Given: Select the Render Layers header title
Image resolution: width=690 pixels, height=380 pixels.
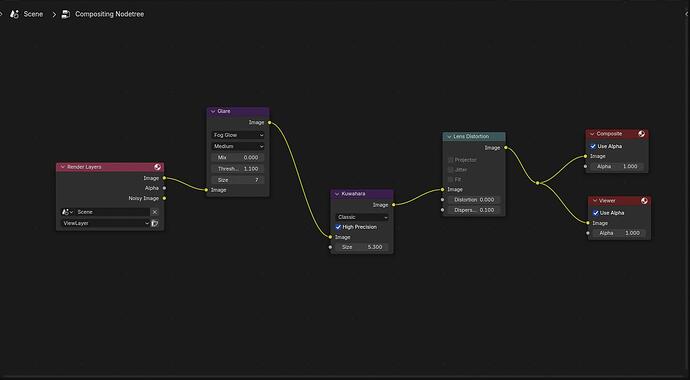Looking at the screenshot, I should [84, 167].
